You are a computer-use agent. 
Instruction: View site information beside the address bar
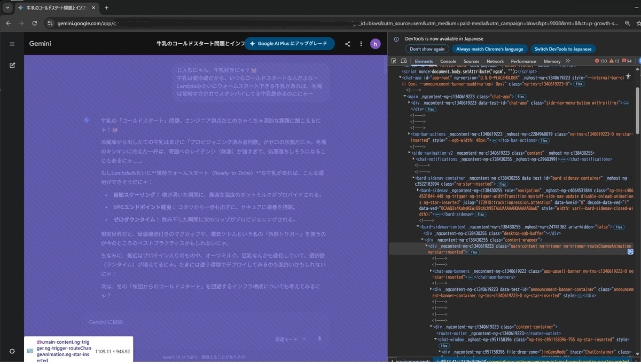pyautogui.click(x=51, y=23)
